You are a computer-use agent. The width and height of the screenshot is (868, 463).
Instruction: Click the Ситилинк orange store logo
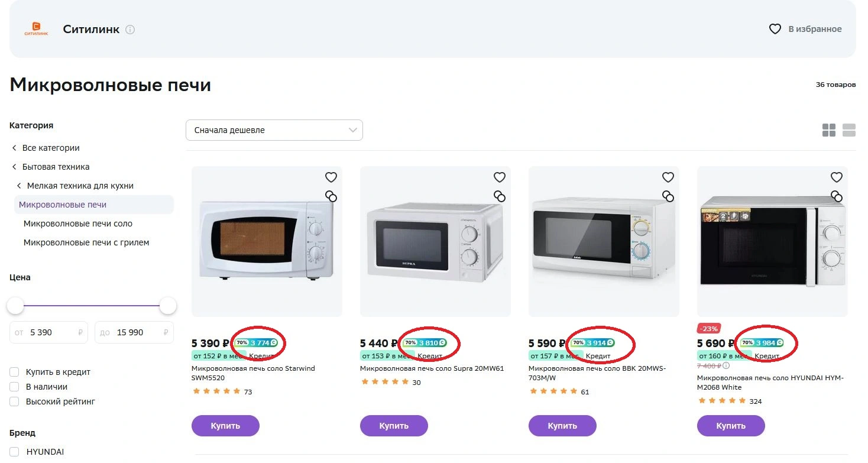(37, 29)
